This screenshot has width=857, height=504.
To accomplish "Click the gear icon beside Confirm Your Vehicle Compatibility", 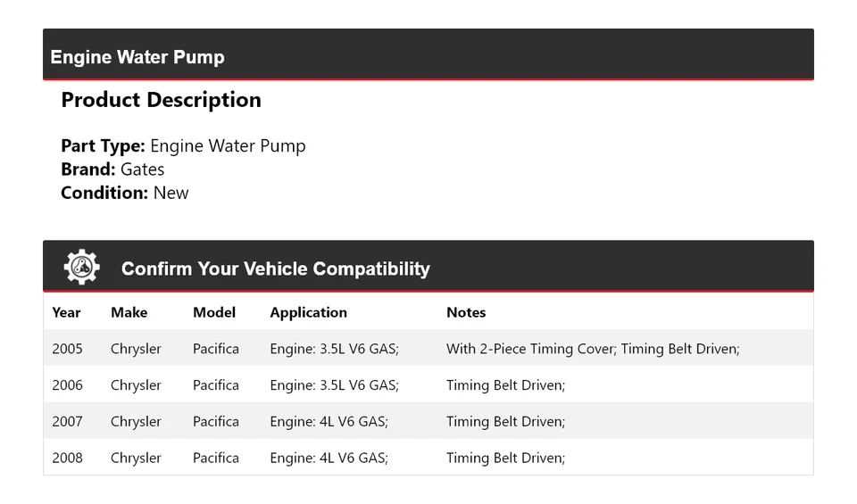I will (x=81, y=268).
